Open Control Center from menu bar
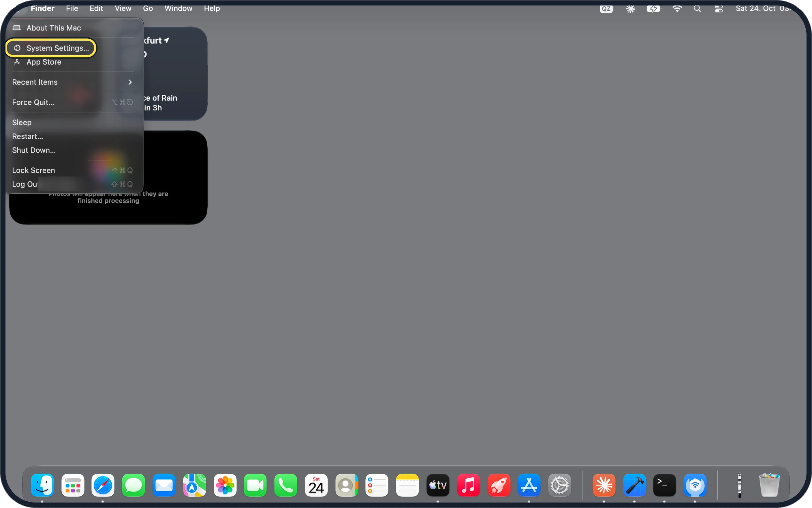The width and height of the screenshot is (812, 508). click(x=719, y=9)
